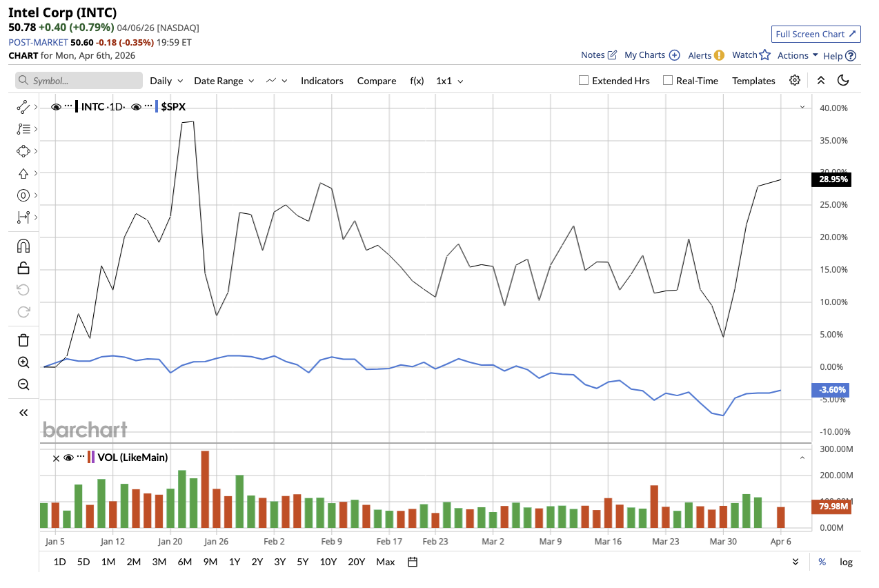Zoom out with magnifier minus icon
The width and height of the screenshot is (879, 588).
23,384
